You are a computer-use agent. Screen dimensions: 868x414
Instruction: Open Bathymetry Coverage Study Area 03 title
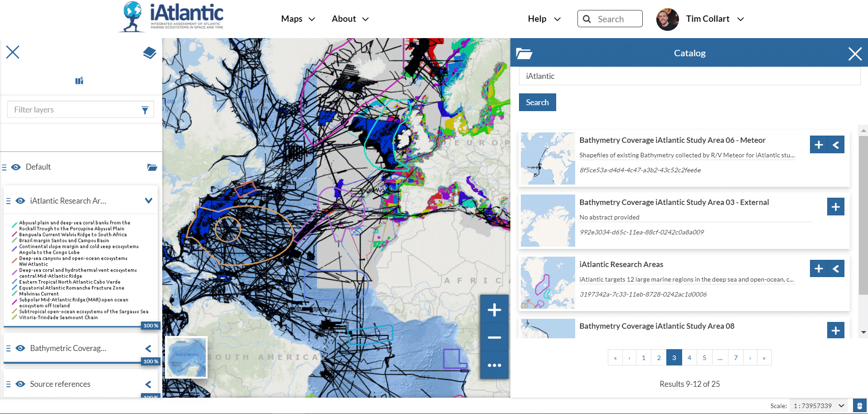coord(674,202)
